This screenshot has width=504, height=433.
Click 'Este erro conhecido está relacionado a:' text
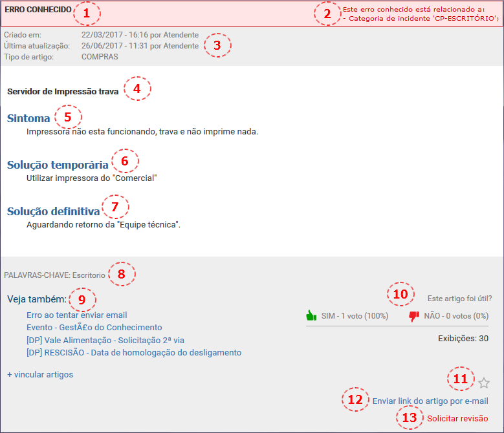[x=413, y=9]
